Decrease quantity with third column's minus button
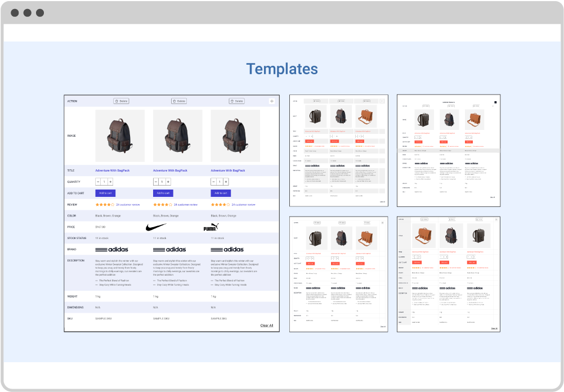The height and width of the screenshot is (392, 564). [214, 182]
